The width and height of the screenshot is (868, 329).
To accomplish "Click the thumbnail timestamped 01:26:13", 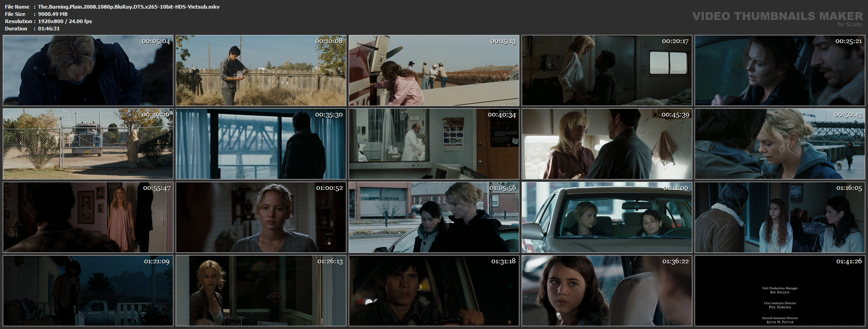I will pos(261,290).
